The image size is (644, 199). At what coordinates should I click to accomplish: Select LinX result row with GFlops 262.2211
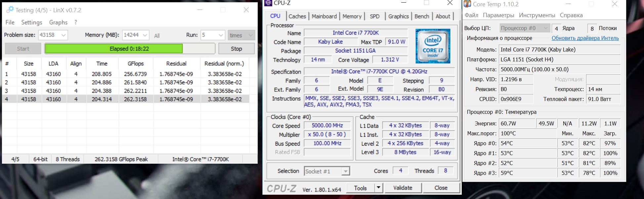pos(126,91)
